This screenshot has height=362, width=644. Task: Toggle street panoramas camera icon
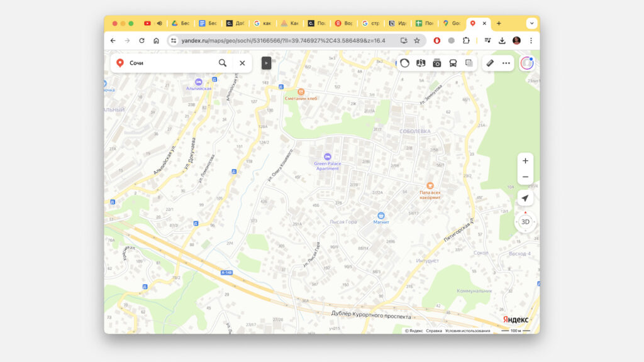pyautogui.click(x=436, y=63)
